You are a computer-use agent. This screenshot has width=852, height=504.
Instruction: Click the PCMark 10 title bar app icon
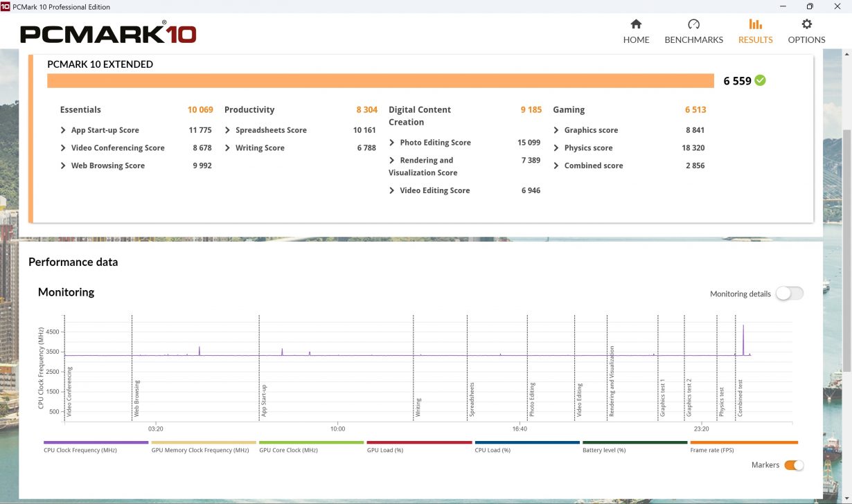tap(6, 6)
